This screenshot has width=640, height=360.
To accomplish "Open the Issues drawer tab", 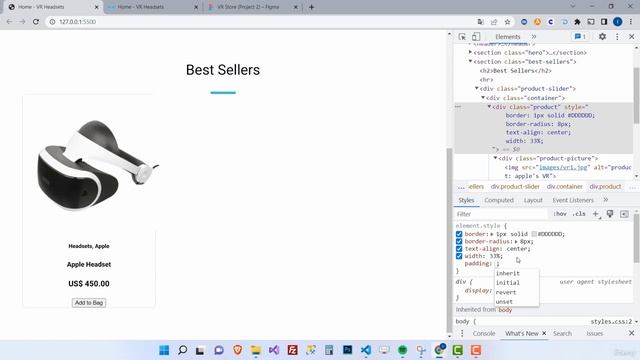I will [594, 333].
